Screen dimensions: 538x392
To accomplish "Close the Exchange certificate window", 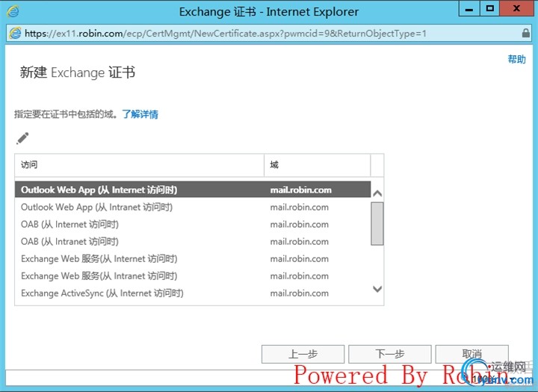I will point(517,9).
